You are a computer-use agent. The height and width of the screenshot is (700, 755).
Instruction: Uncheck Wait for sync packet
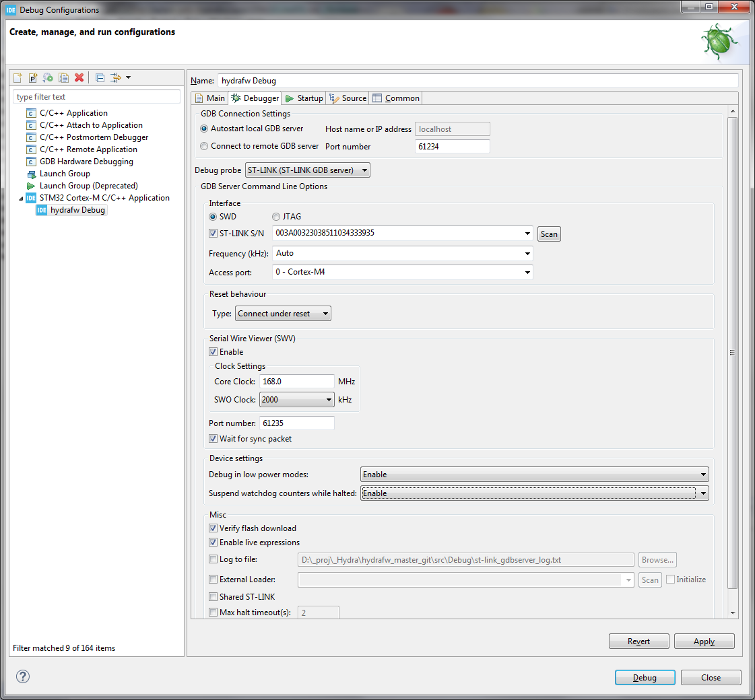point(213,437)
